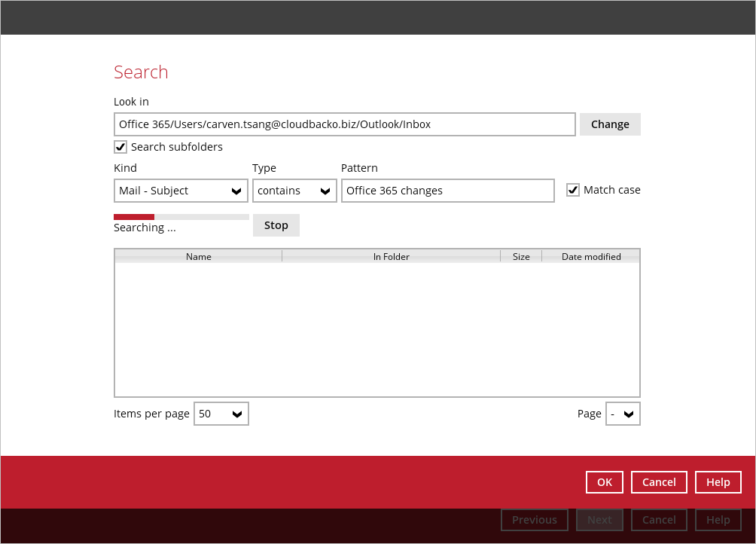Open the Kind dropdown showing Mail - Subject
The width and height of the screenshot is (756, 544).
tap(181, 191)
